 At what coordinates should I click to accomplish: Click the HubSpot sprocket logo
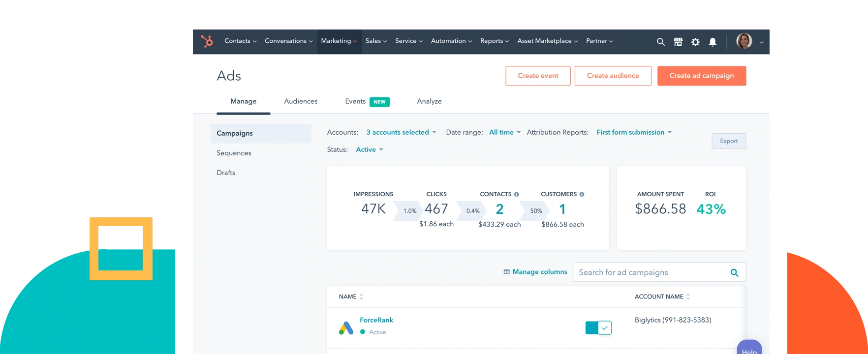coord(207,41)
